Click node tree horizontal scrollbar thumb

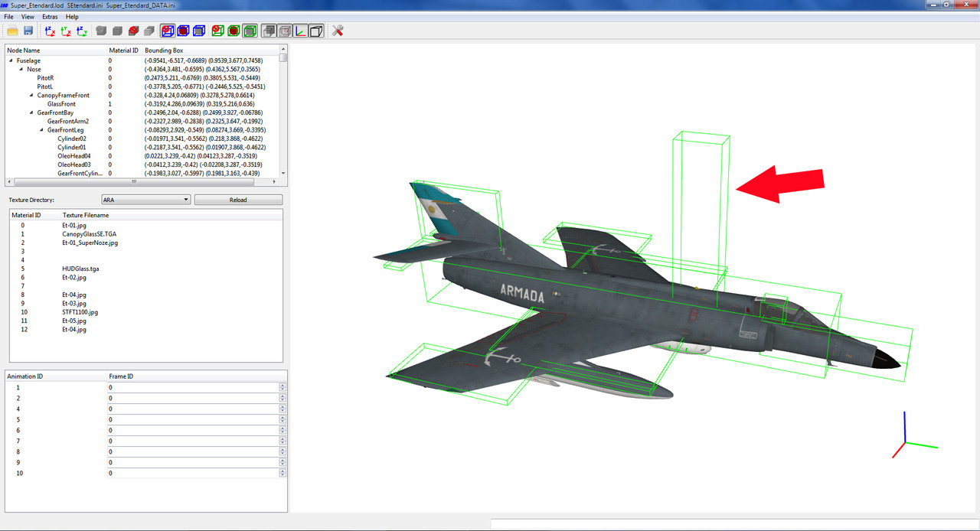(x=134, y=182)
